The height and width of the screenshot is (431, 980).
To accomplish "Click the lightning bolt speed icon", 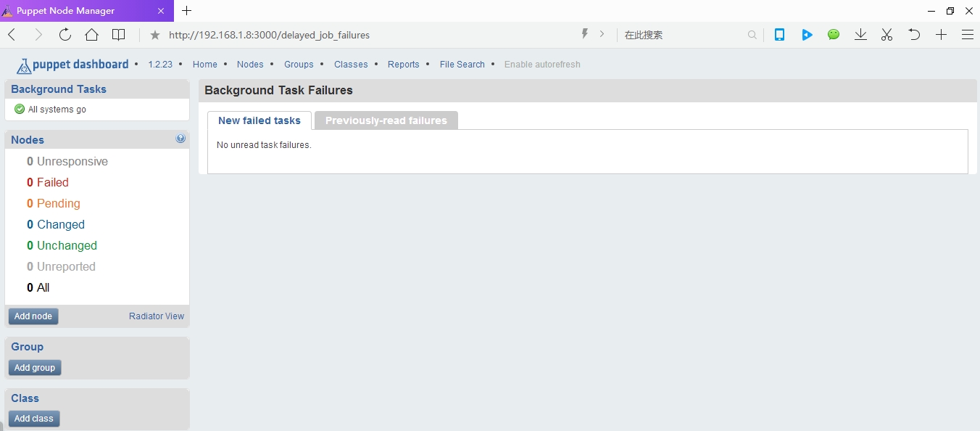I will (585, 34).
